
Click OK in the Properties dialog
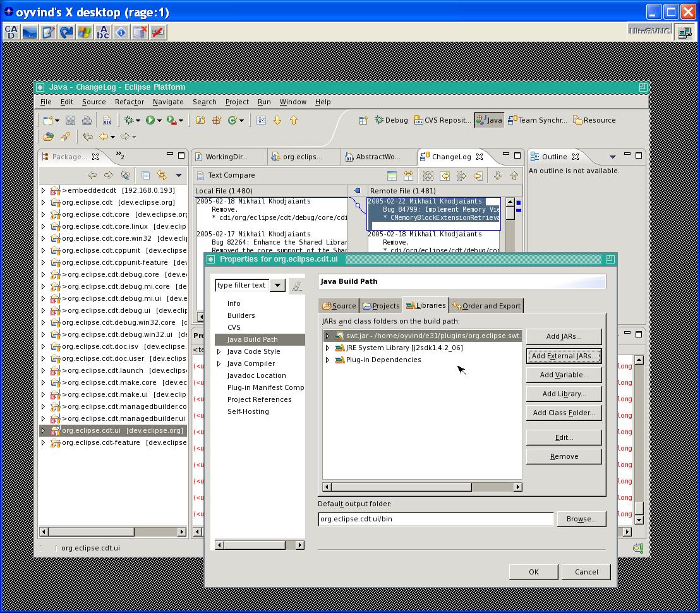point(533,572)
